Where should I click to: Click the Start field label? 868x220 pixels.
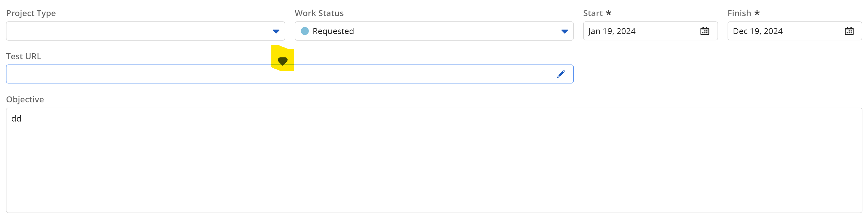[x=592, y=13]
